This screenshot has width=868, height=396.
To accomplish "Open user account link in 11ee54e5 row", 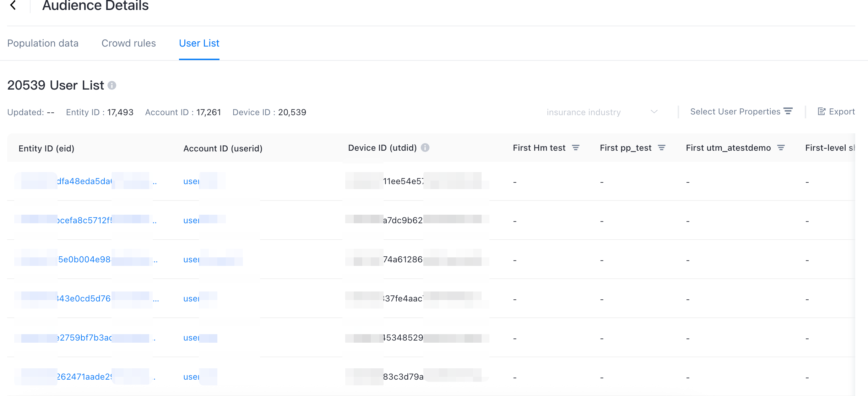I will (x=201, y=181).
